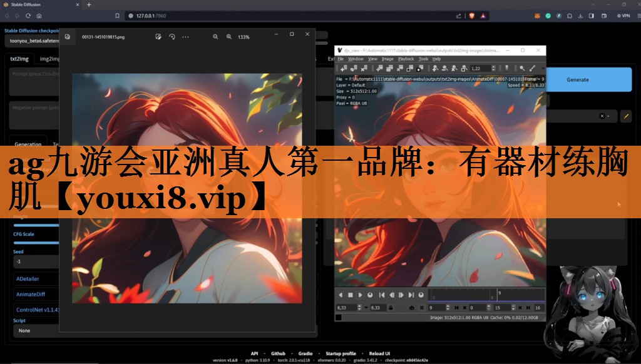Open the Help menu in djv_view
Viewport: 641px width, 364px height.
pos(436,59)
